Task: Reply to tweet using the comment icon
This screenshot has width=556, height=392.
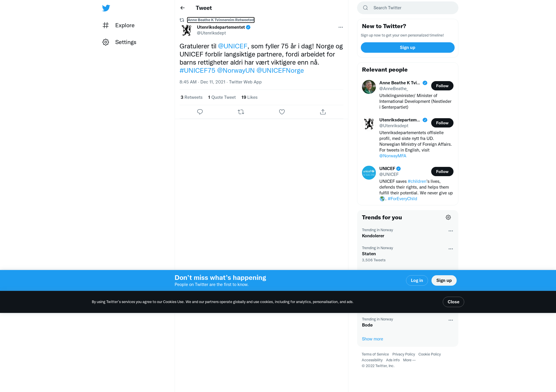Action: pyautogui.click(x=200, y=112)
